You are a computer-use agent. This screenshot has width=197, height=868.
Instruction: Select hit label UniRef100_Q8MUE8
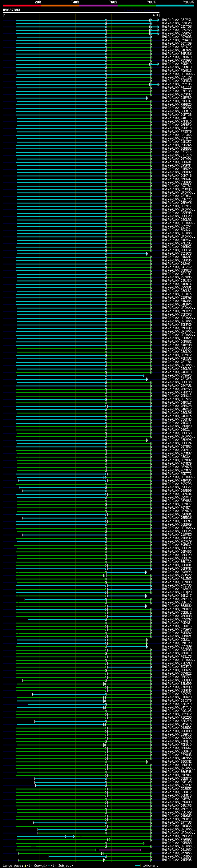176,271
